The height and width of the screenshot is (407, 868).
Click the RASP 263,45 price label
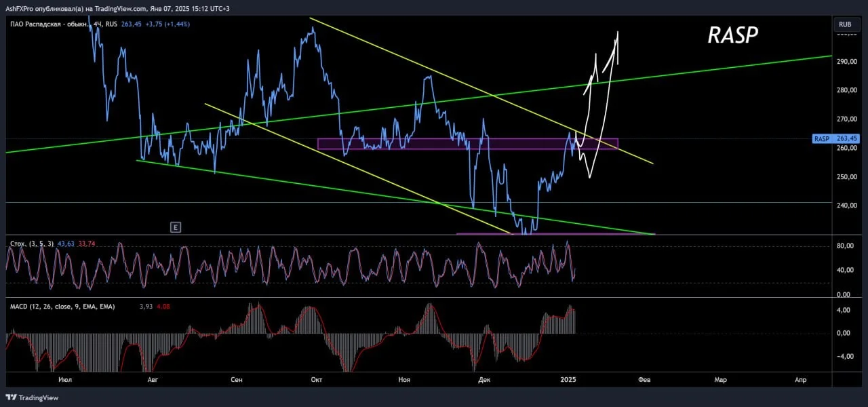[x=837, y=138]
